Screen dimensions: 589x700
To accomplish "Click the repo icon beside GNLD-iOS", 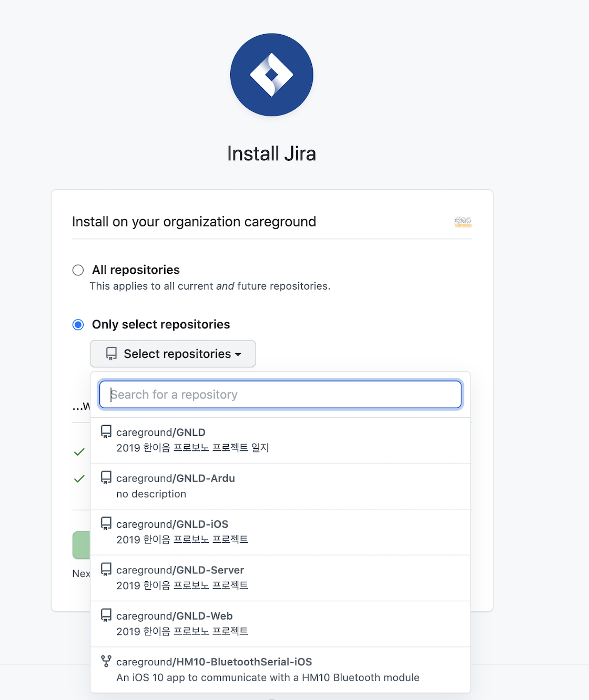I will click(x=106, y=523).
